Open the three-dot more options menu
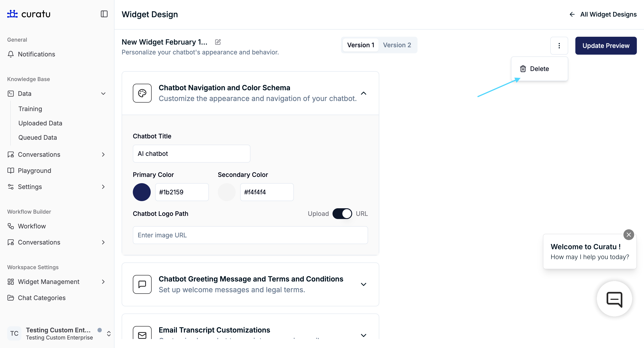The image size is (644, 348). click(x=559, y=45)
